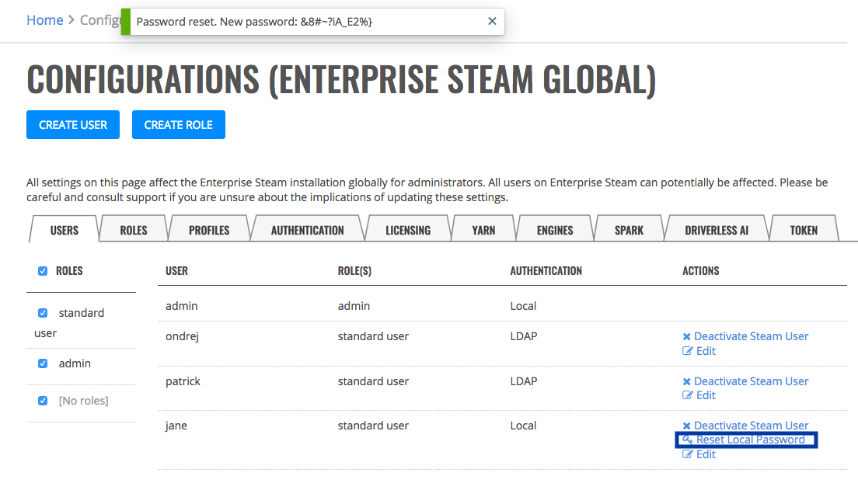Click the X icon in ondrej's row
Image resolution: width=858 pixels, height=504 pixels.
click(687, 337)
